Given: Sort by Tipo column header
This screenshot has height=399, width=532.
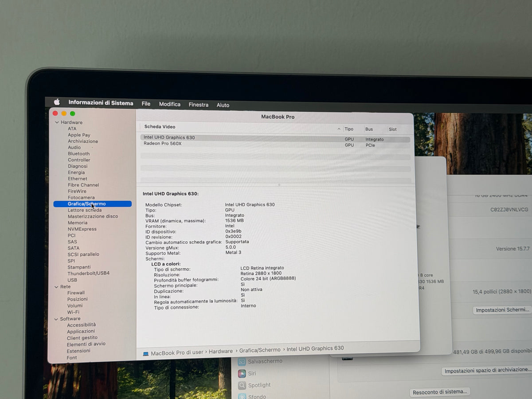Looking at the screenshot, I should click(x=349, y=129).
